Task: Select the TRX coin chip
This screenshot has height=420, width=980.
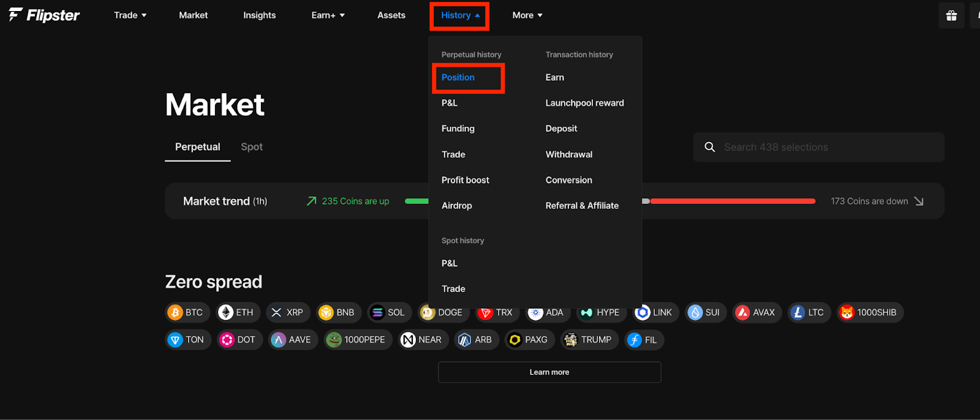Action: 497,312
